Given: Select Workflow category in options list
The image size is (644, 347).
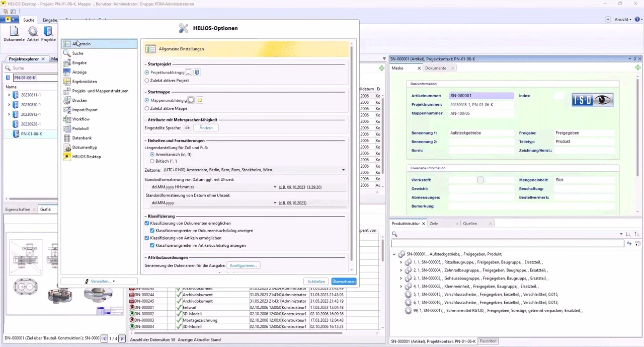Looking at the screenshot, I should (x=80, y=119).
